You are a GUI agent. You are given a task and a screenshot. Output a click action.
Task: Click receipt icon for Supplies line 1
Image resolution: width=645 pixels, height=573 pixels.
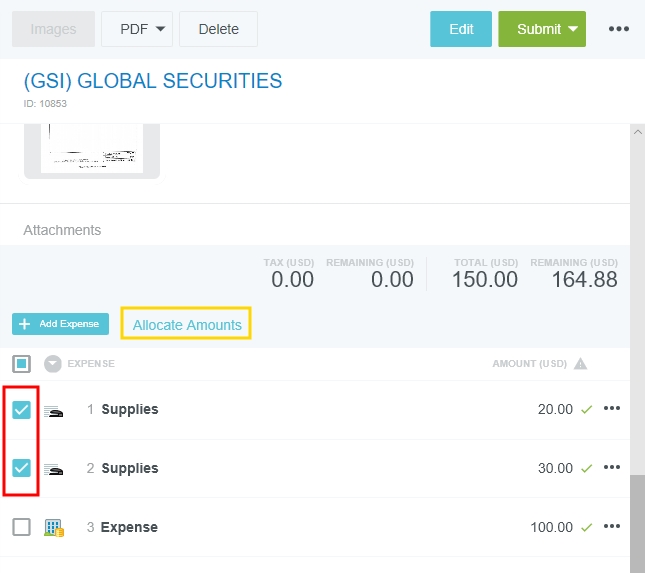[54, 410]
